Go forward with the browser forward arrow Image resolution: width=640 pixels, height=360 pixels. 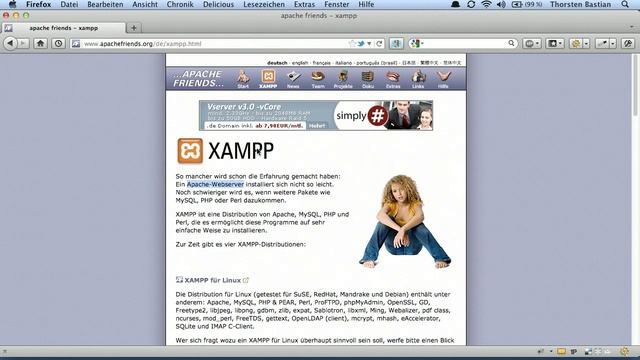point(23,43)
